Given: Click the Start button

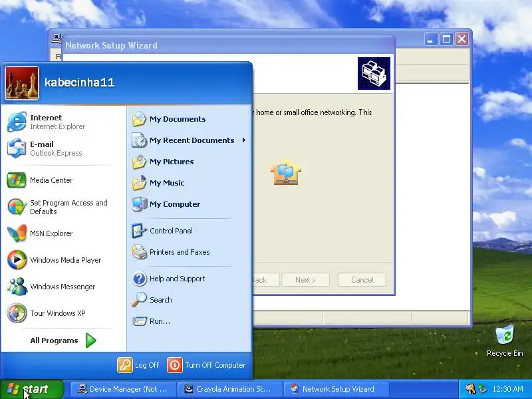Looking at the screenshot, I should click(x=32, y=389).
